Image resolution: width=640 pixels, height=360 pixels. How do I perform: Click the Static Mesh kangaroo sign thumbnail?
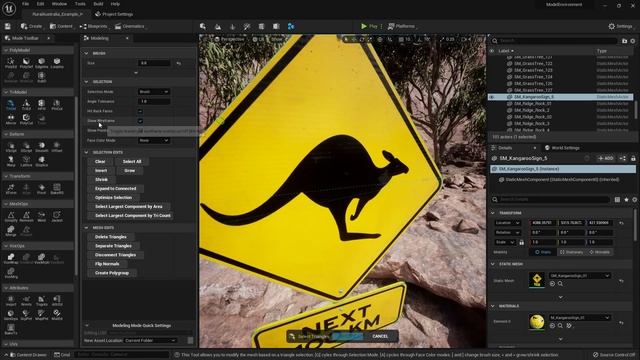click(x=536, y=280)
